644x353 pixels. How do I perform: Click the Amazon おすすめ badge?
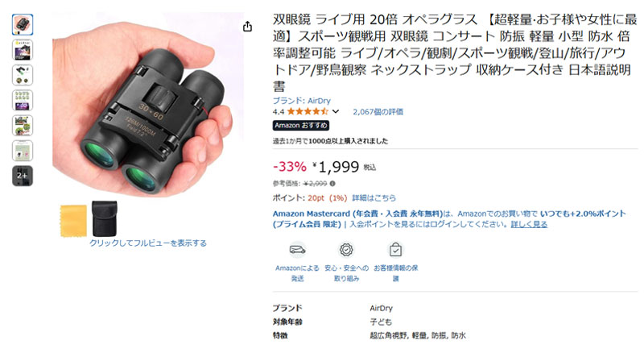(x=301, y=126)
